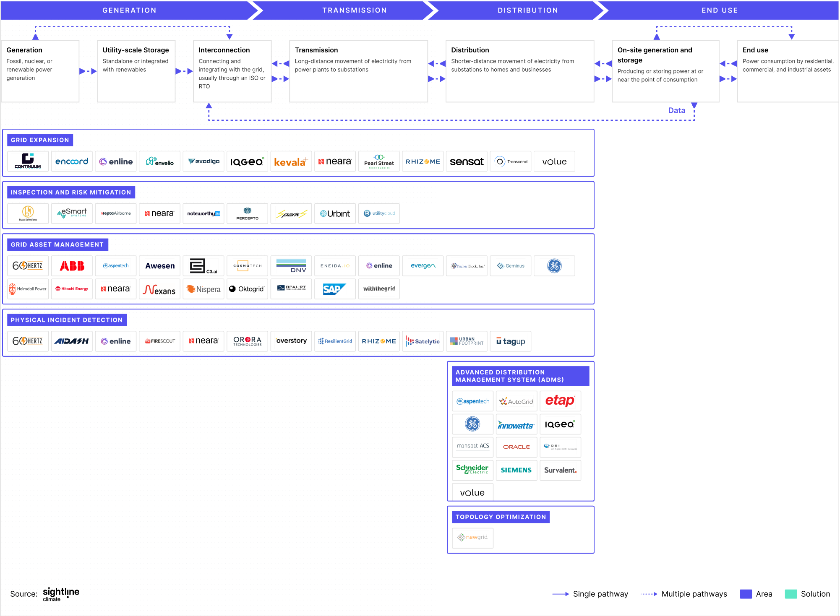This screenshot has width=840, height=616.
Task: Select the TRANSMISSION header segment
Action: 355,10
